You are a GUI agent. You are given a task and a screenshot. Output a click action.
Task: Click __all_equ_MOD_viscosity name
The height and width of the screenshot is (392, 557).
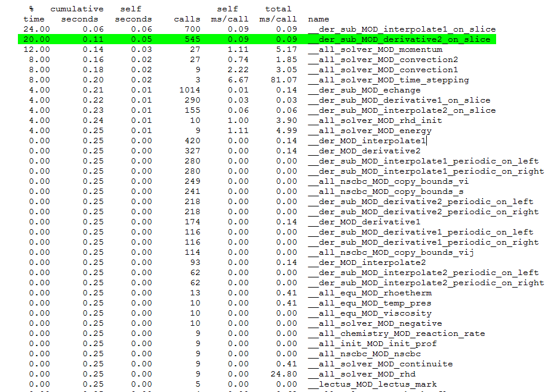370,313
